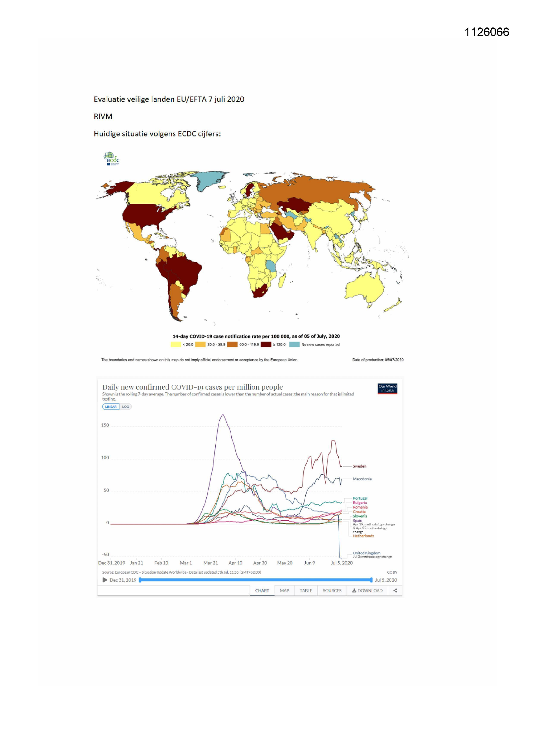
Task: Click the Sweden line label
Action: coord(359,466)
